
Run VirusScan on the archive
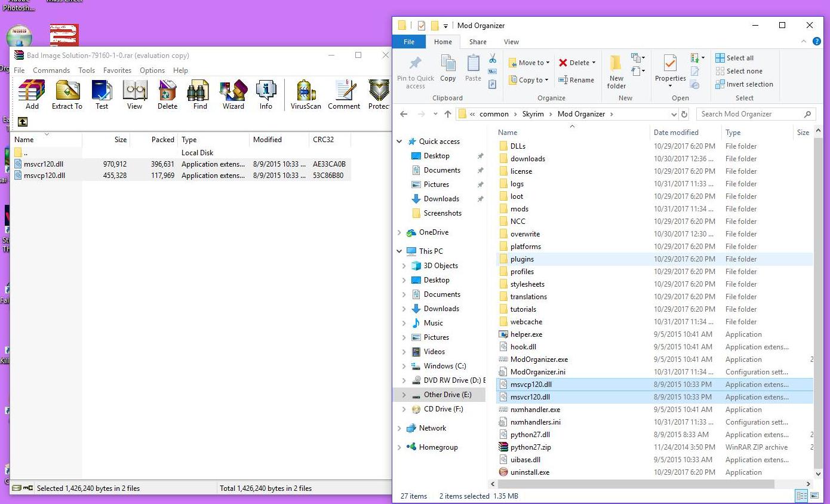coord(306,94)
